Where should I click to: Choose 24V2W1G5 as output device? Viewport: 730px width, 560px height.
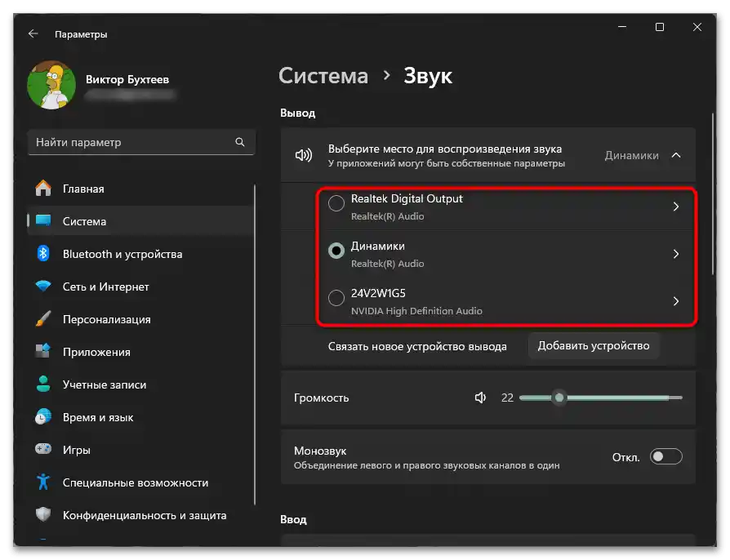click(336, 298)
